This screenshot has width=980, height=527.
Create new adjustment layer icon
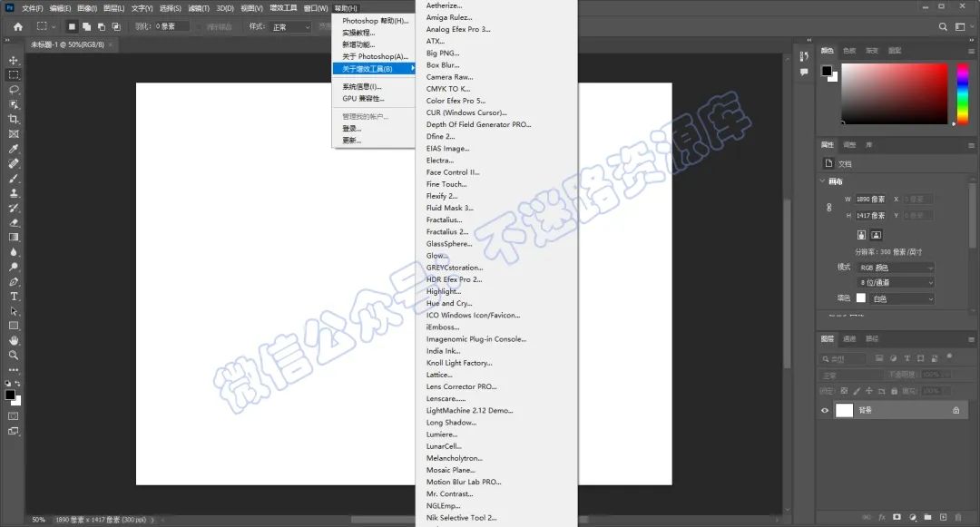tap(913, 517)
